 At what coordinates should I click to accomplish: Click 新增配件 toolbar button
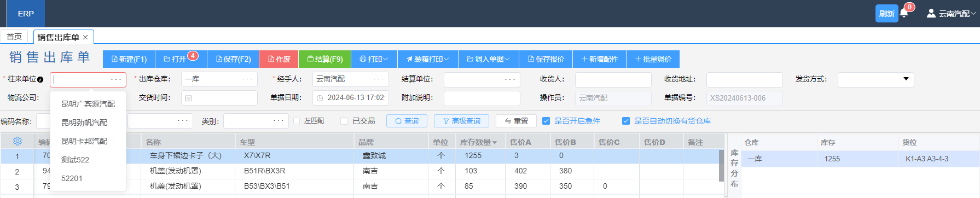[x=600, y=59]
